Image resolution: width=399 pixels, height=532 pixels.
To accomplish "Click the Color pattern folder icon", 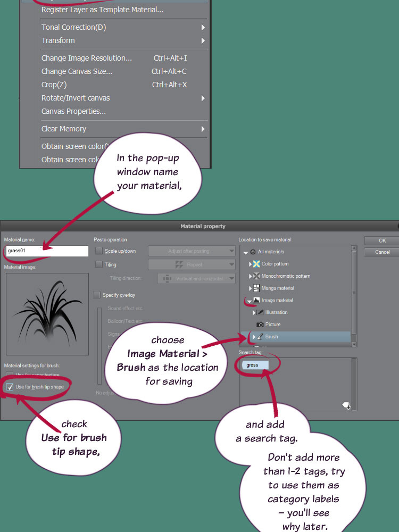I will pos(256,264).
